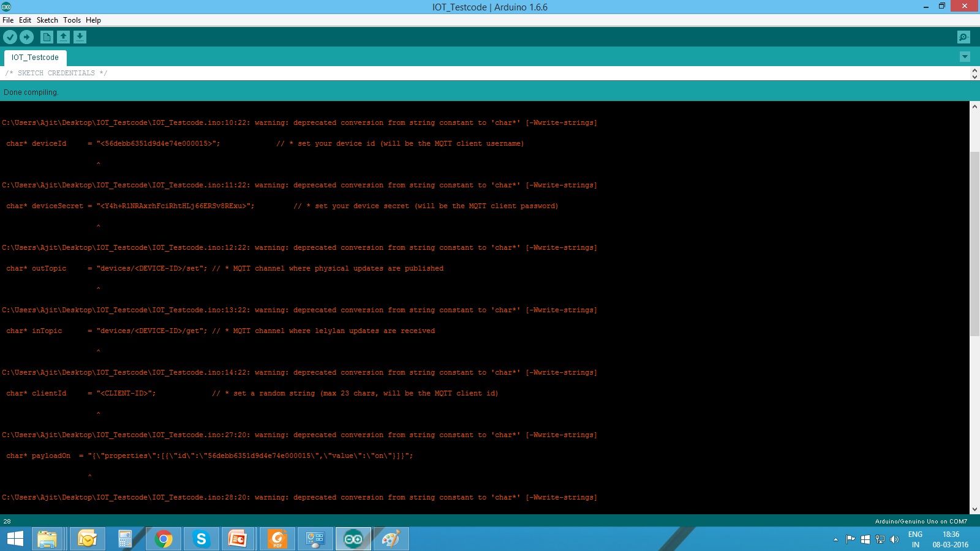
Task: Open the red presentation app in taskbar
Action: [239, 539]
